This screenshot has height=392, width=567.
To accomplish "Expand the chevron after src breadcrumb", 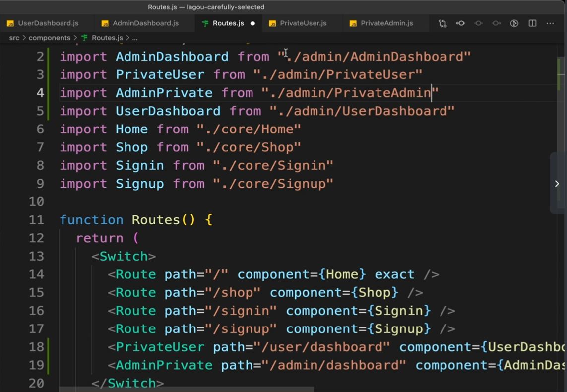I will [24, 38].
